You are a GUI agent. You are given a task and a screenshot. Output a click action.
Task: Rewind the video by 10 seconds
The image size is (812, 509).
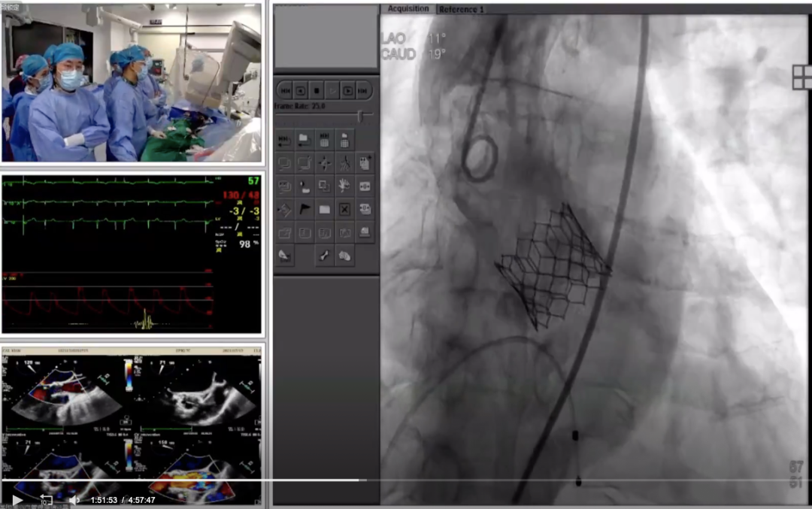[x=46, y=500]
